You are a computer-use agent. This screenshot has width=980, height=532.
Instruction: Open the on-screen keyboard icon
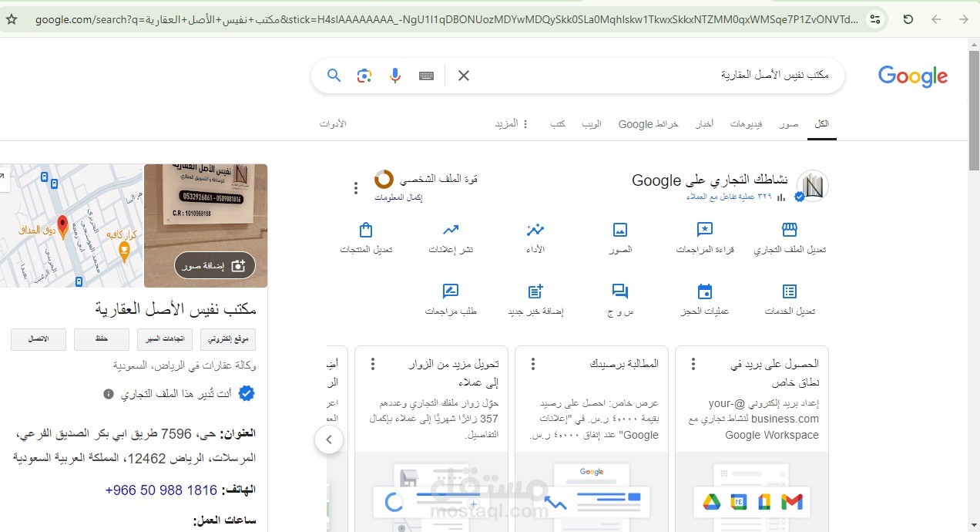(x=426, y=76)
